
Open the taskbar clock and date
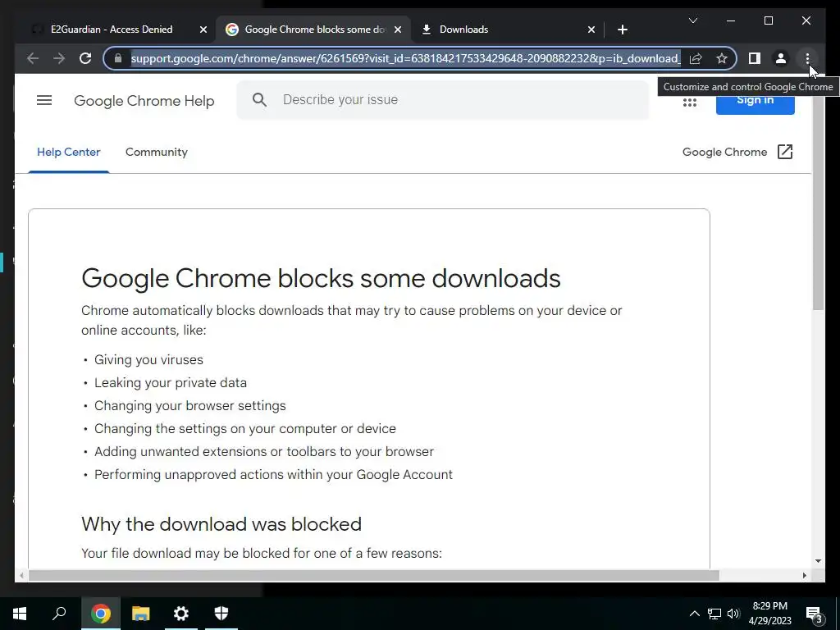pyautogui.click(x=769, y=614)
